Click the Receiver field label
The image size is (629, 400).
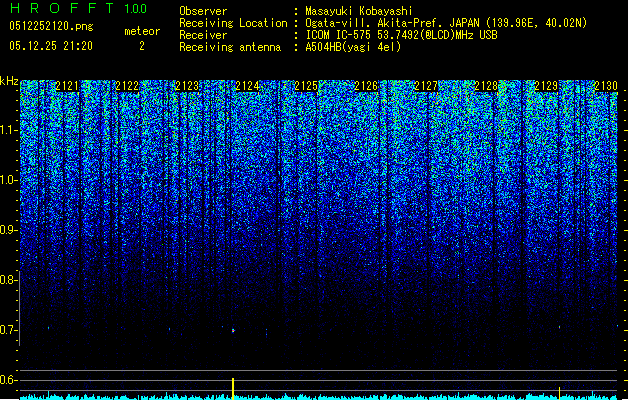(203, 35)
